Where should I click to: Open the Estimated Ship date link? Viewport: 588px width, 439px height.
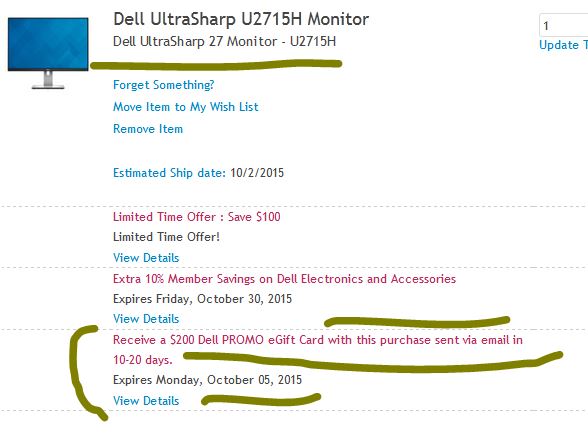pyautogui.click(x=170, y=173)
